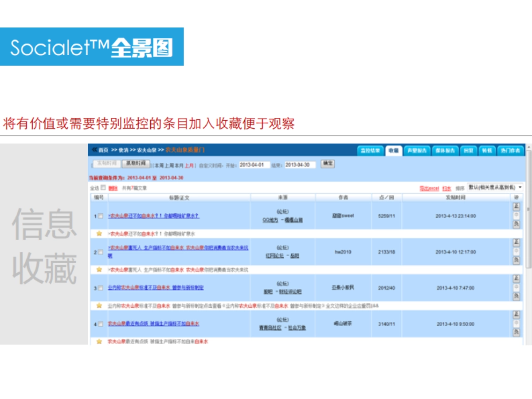
Task: Open the 排序 sort order dropdown
Action: tap(495, 188)
